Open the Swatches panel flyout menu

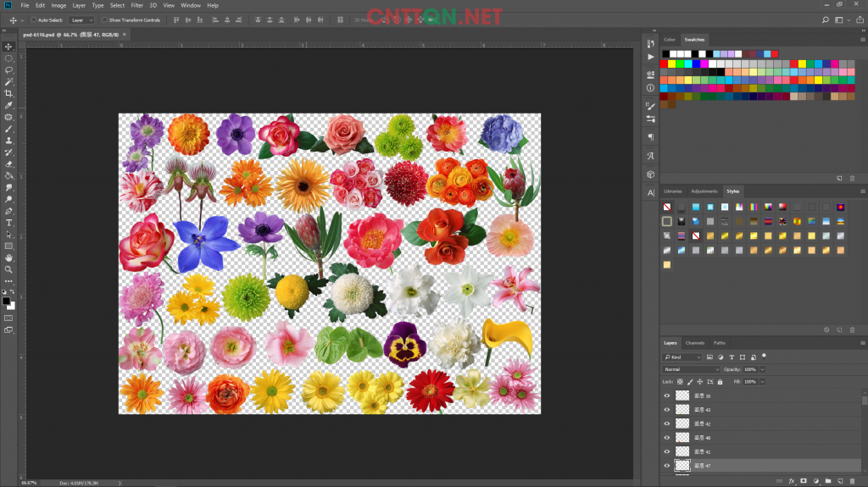862,40
